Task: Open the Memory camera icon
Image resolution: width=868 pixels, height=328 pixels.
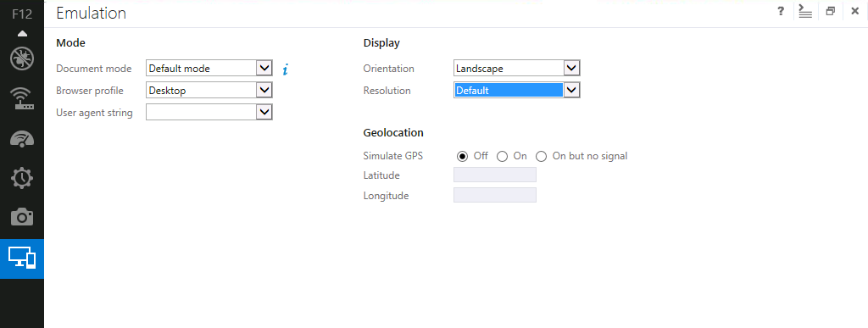Action: click(22, 217)
